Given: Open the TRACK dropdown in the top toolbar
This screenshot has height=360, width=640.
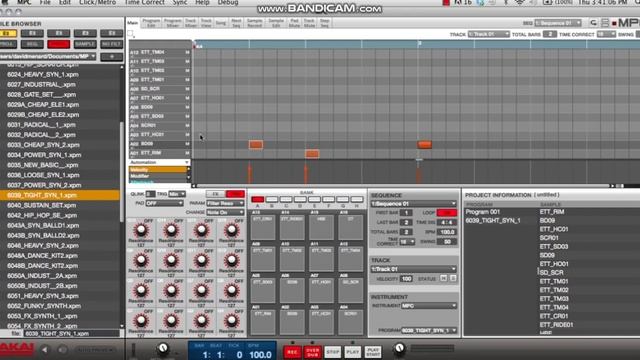Looking at the screenshot, I should tap(489, 34).
